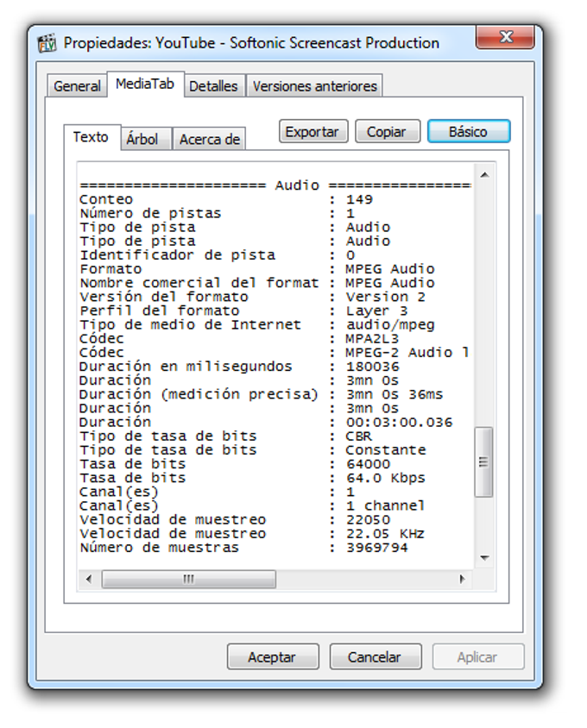The image size is (587, 728).
Task: Click the Aceptar button
Action: coord(273,656)
